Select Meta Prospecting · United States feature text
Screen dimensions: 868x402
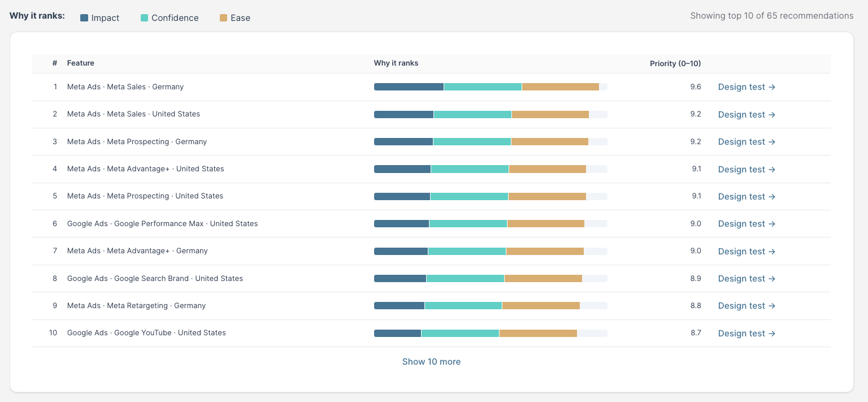[145, 196]
